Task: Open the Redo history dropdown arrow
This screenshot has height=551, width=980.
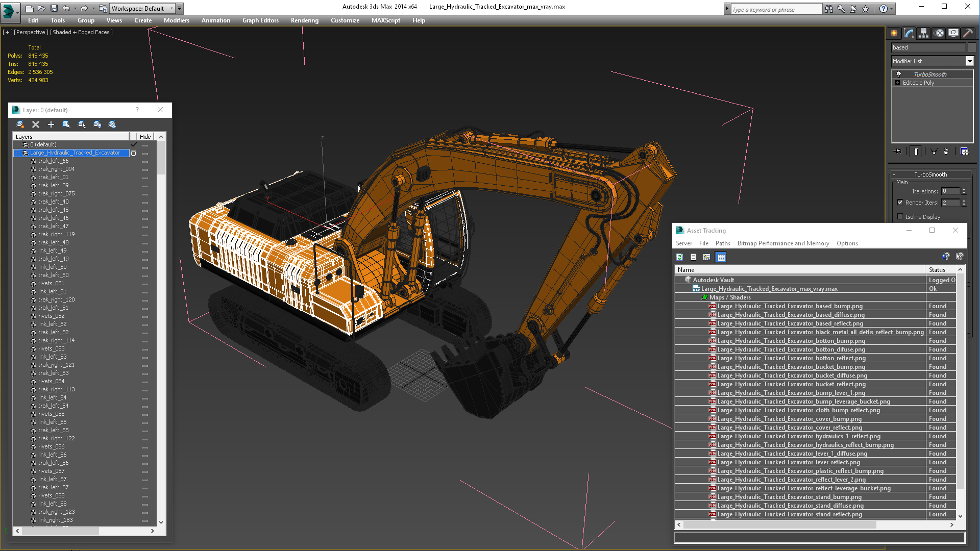Action: point(93,9)
